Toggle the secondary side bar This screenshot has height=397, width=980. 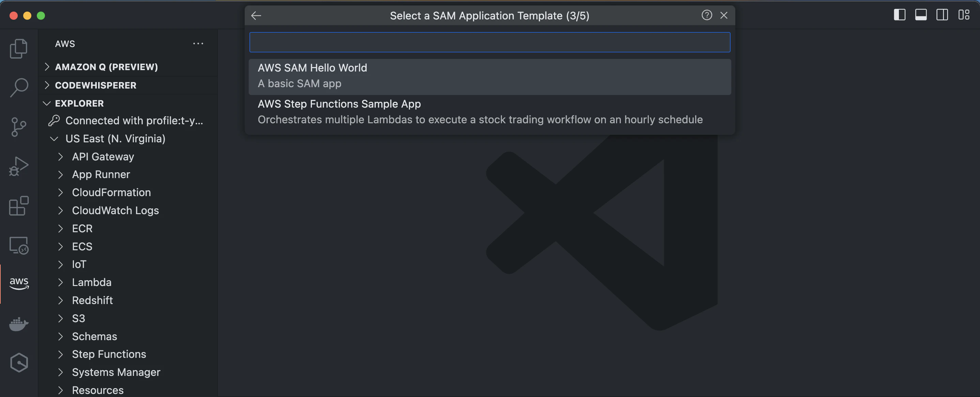[942, 15]
